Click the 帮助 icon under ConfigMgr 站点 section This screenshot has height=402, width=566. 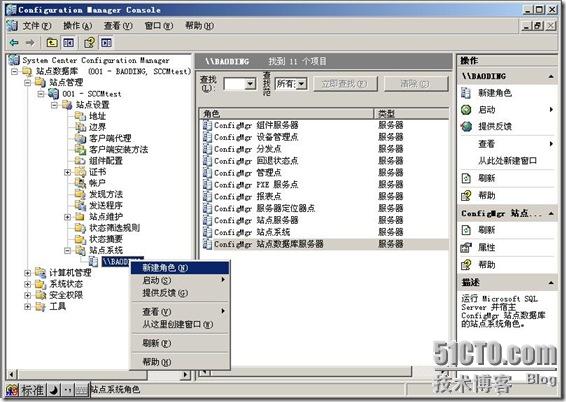click(x=466, y=265)
